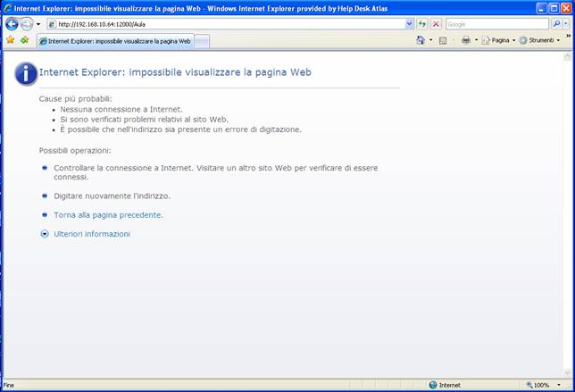Minimize the Internet Explorer window
This screenshot has height=392, width=575.
[x=542, y=8]
